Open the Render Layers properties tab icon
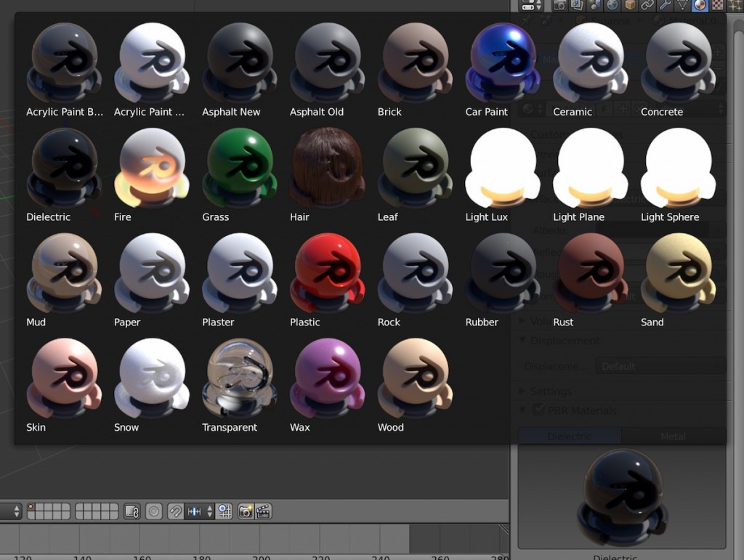The image size is (744, 560). pyautogui.click(x=577, y=5)
